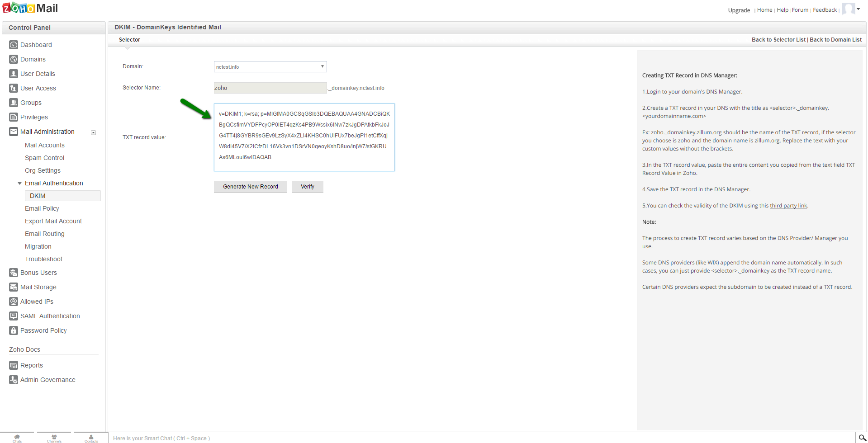Click the Allowed IPs icon

(14, 302)
